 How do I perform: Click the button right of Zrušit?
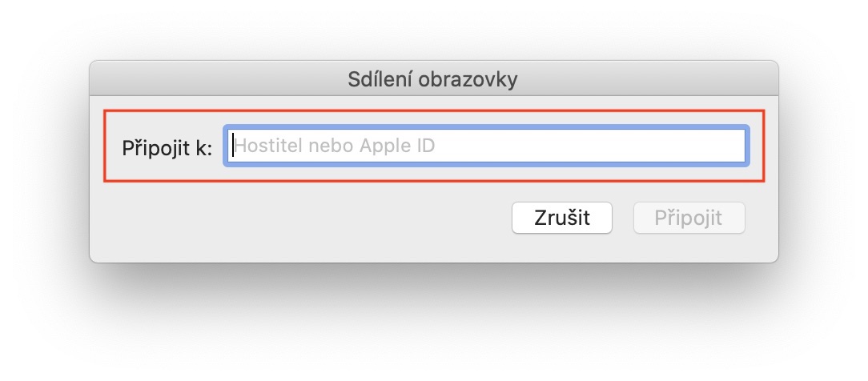pyautogui.click(x=689, y=218)
